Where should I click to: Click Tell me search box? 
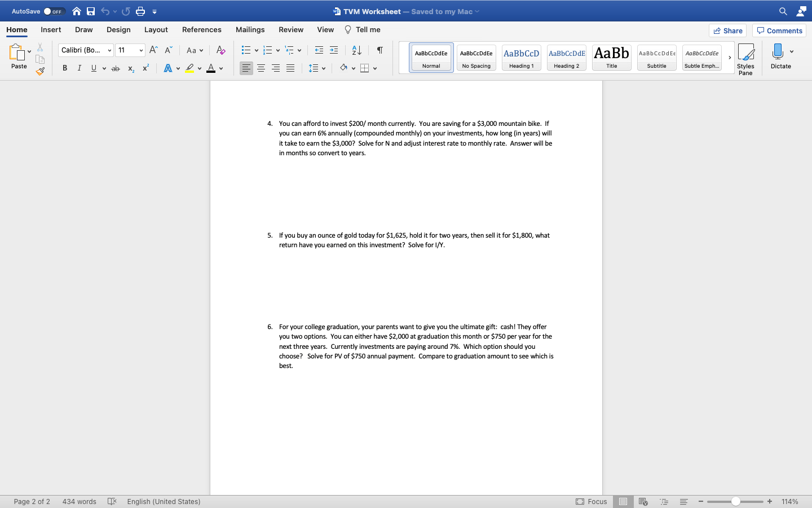pos(363,30)
